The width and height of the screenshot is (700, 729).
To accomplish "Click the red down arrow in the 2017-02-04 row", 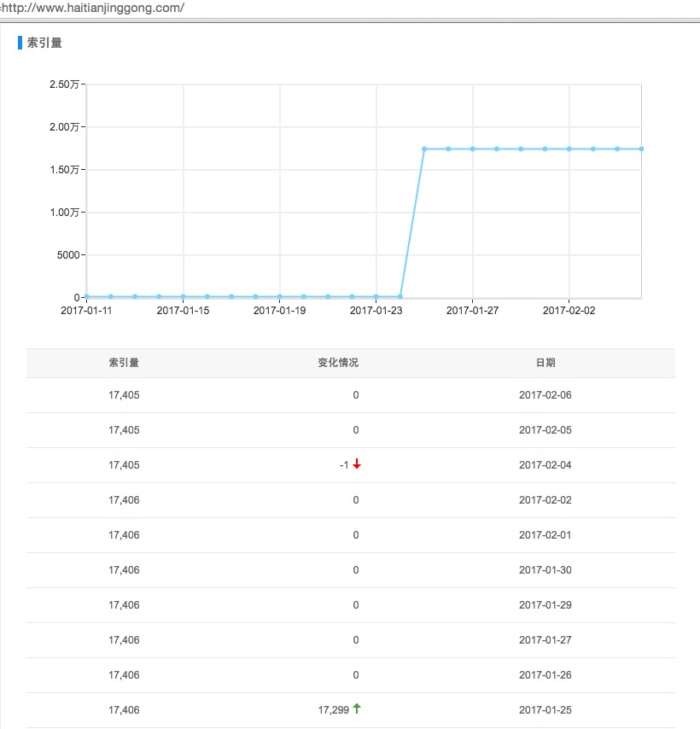I will [x=357, y=464].
